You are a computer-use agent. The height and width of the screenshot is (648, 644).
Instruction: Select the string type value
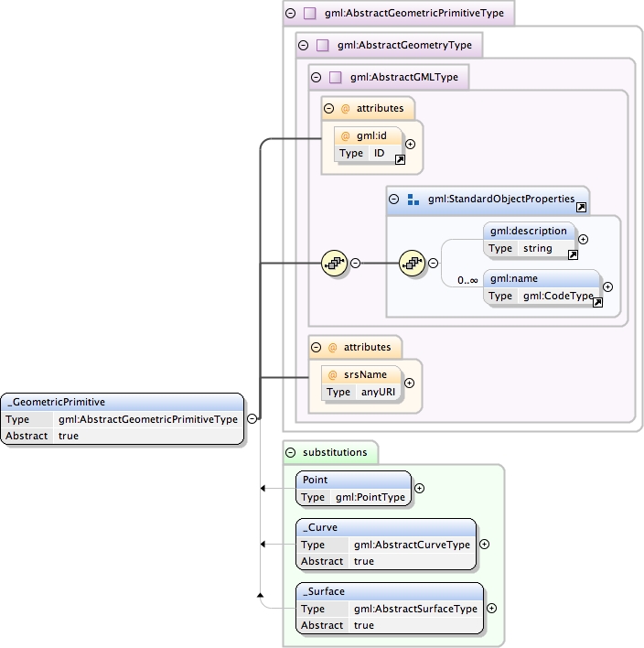pyautogui.click(x=537, y=248)
